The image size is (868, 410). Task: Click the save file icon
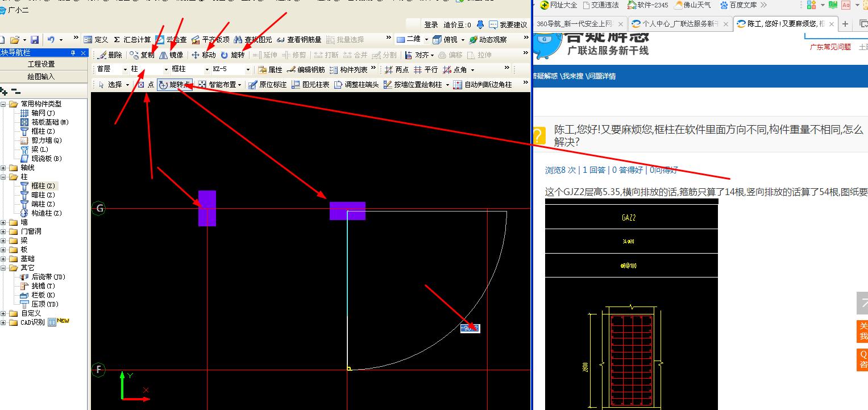(35, 40)
